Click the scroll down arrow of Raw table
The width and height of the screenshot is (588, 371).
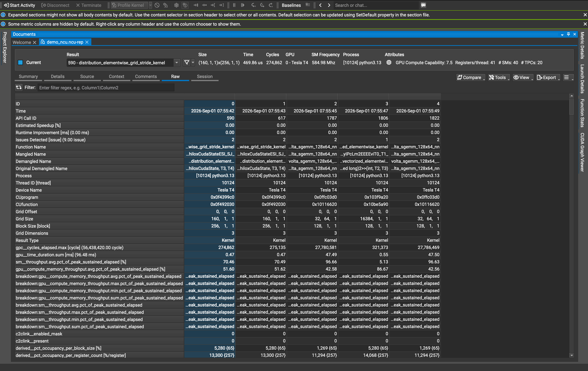(x=571, y=355)
